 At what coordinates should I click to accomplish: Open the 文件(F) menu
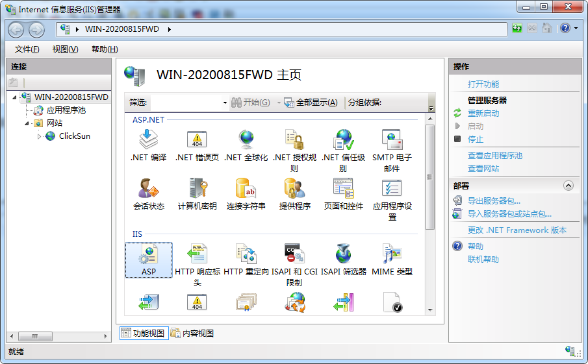(27, 49)
